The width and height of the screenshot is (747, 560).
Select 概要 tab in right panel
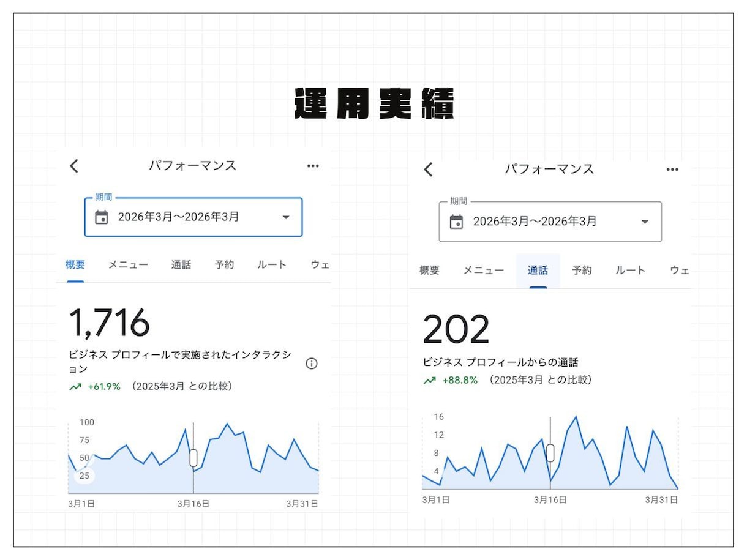429,271
